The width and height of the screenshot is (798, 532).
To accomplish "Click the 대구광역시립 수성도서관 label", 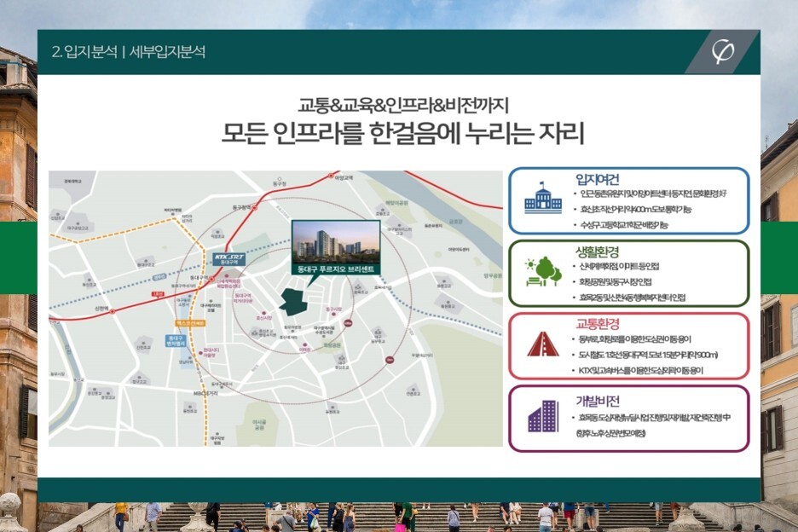I will [324, 330].
